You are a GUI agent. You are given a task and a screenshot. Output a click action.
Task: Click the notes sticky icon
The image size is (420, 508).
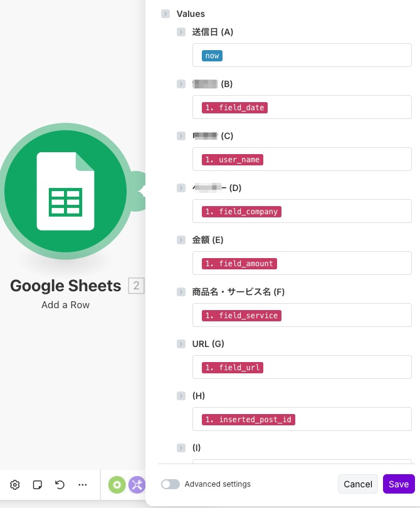point(38,484)
